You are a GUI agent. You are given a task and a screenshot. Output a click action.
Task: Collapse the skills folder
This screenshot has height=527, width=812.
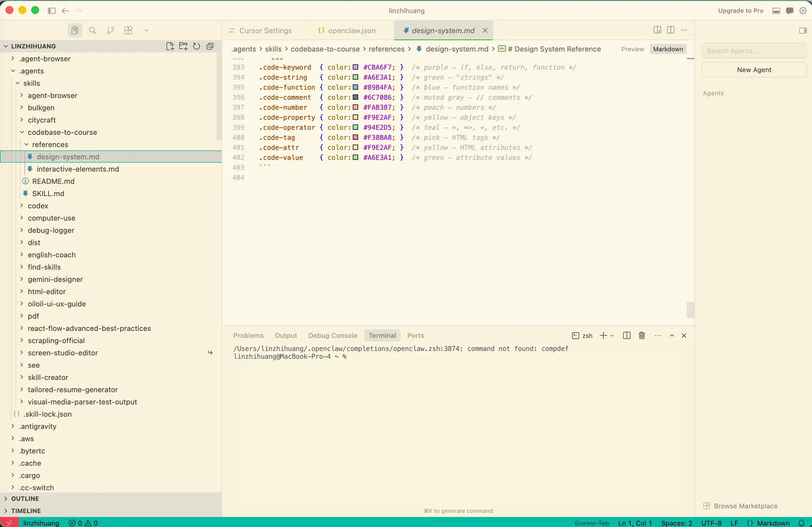click(111, 83)
